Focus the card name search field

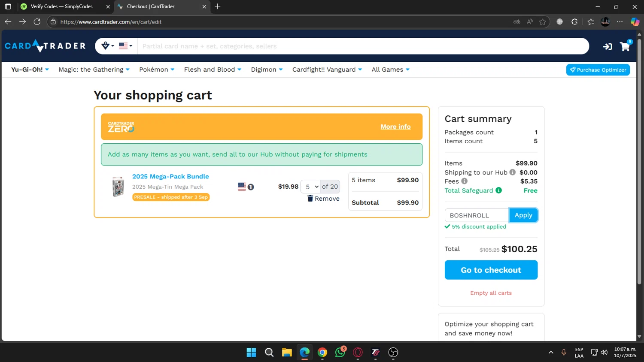tap(363, 46)
